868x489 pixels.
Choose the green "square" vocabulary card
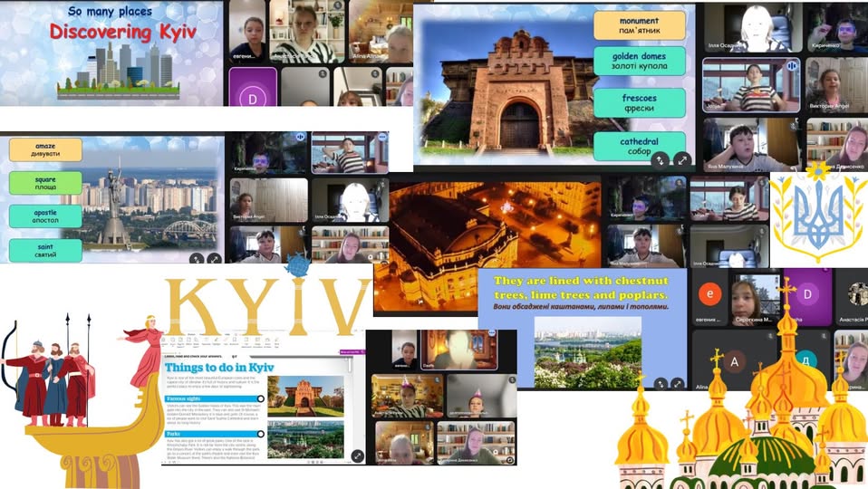click(x=45, y=183)
